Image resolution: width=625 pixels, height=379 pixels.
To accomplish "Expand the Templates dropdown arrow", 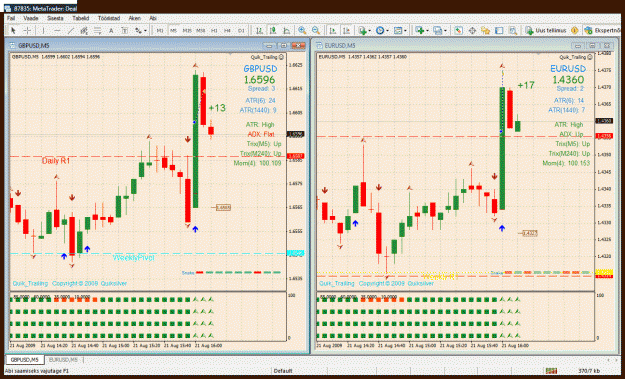I will click(x=405, y=31).
